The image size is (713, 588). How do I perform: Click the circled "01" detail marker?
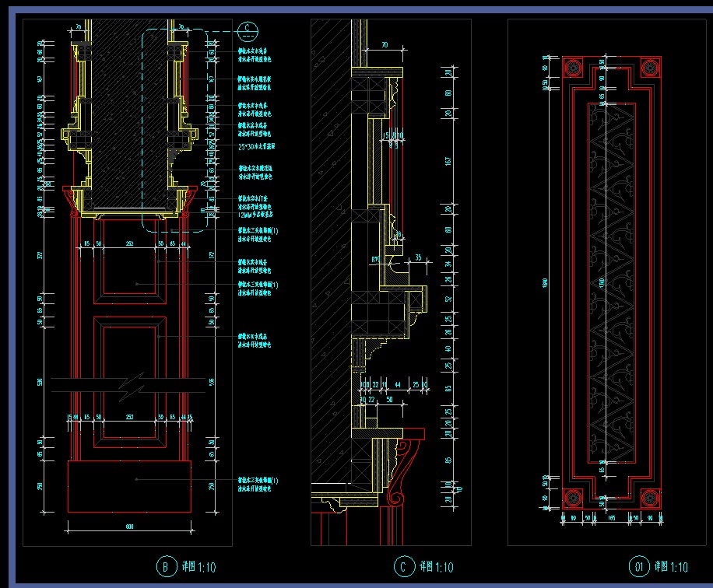(x=639, y=567)
